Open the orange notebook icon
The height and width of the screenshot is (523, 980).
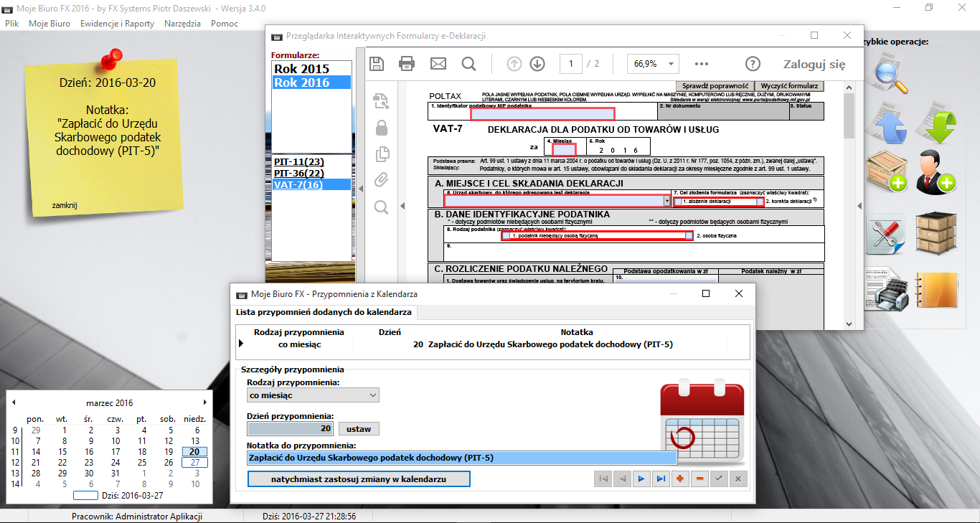938,291
